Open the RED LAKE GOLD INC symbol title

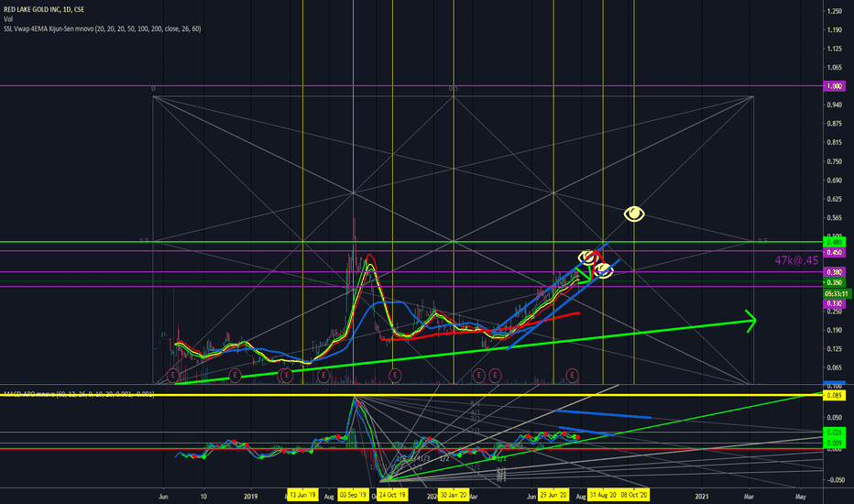[x=44, y=9]
